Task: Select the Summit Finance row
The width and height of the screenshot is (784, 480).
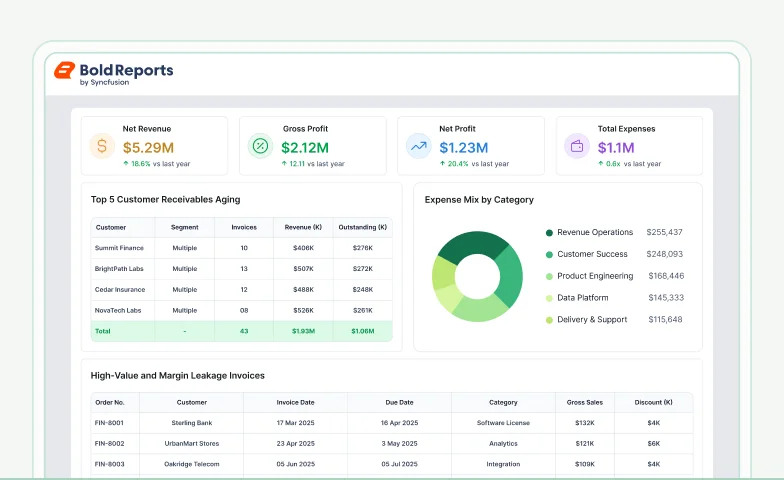Action: tap(242, 248)
